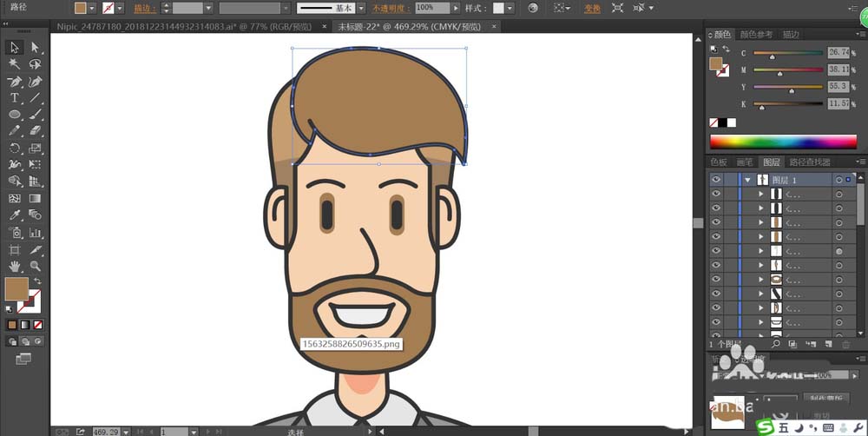Select the Zoom magnifier tool
The width and height of the screenshot is (868, 436).
point(35,267)
